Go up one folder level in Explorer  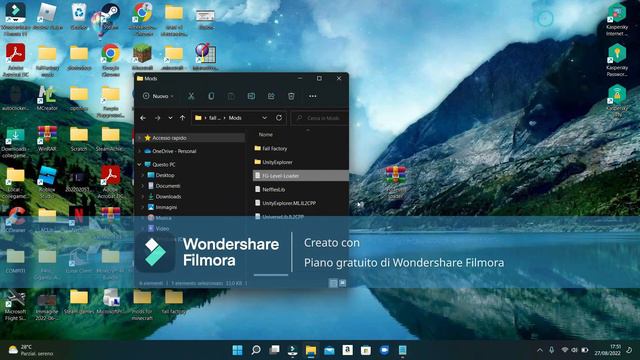tap(182, 118)
